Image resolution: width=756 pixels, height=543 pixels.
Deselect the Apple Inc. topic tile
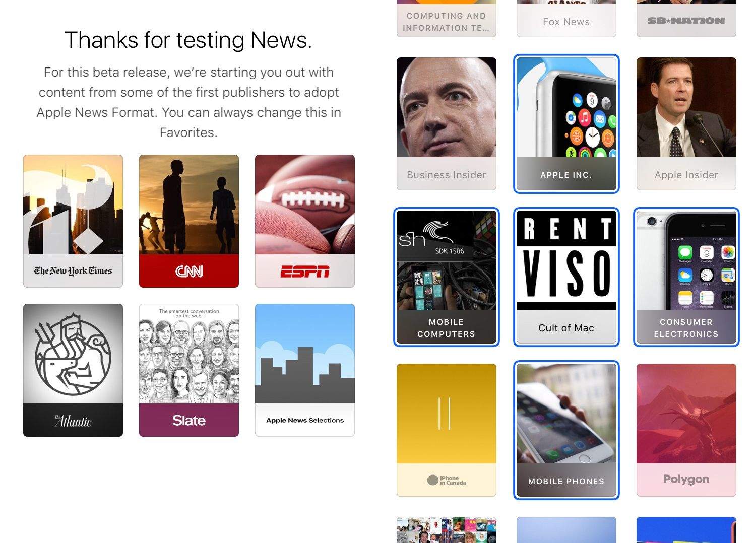(x=566, y=124)
